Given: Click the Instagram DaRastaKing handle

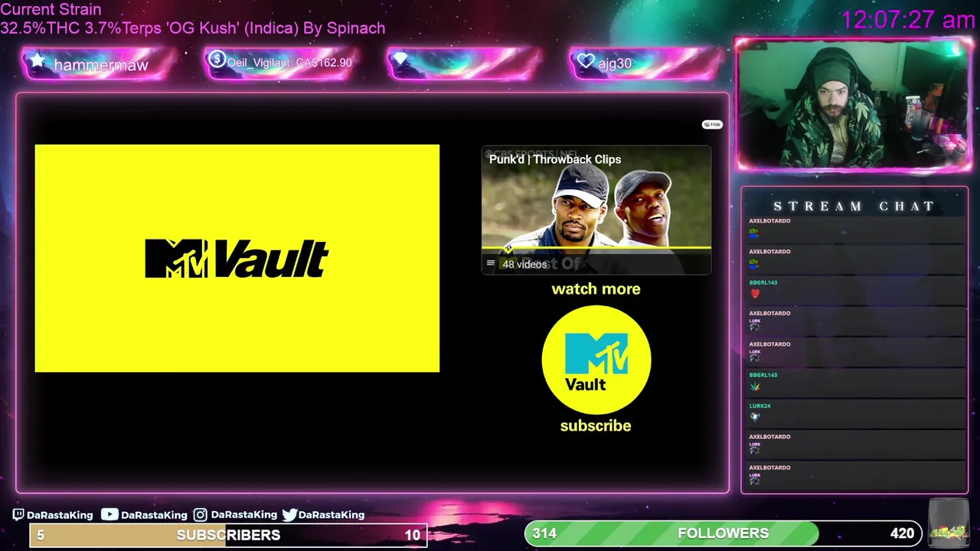Looking at the screenshot, I should (x=243, y=515).
